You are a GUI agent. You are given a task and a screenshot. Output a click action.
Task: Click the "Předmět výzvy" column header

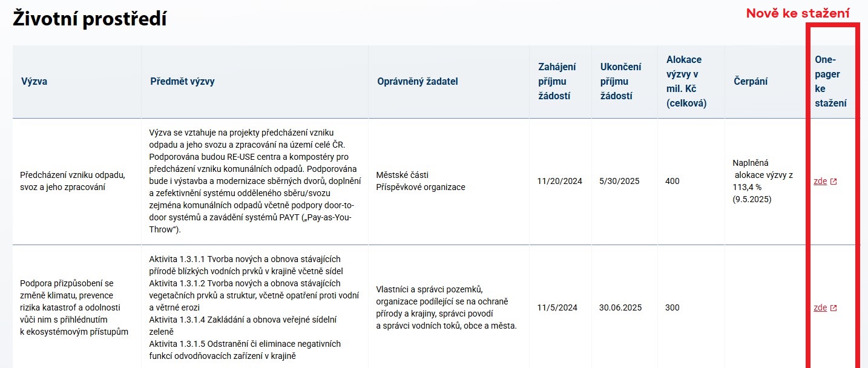(x=182, y=82)
